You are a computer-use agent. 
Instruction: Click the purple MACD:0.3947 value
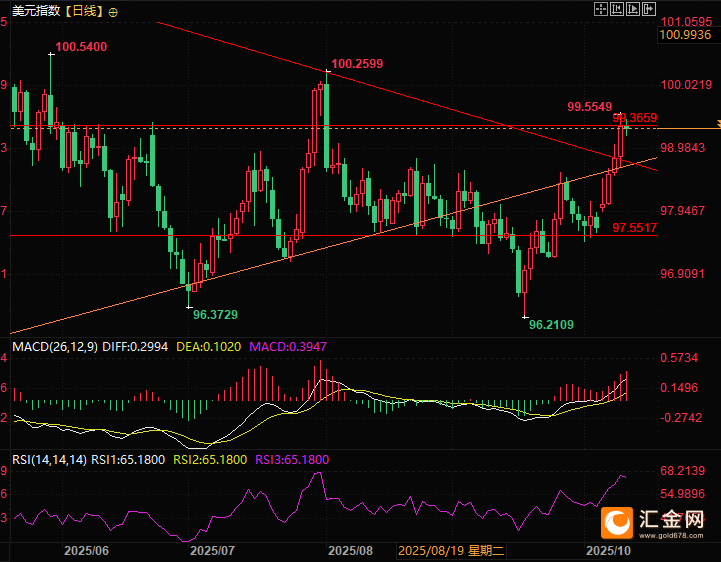click(x=288, y=346)
